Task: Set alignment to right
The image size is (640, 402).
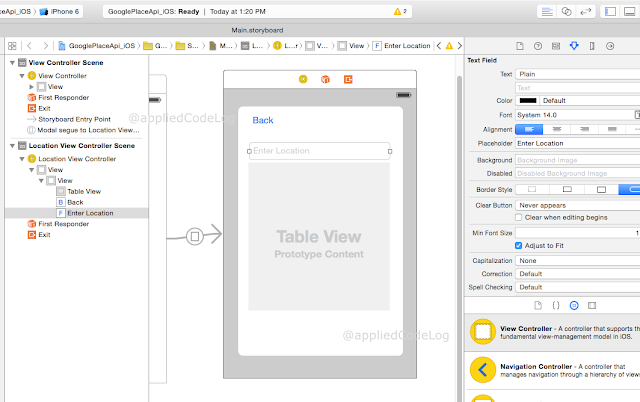Action: 584,129
